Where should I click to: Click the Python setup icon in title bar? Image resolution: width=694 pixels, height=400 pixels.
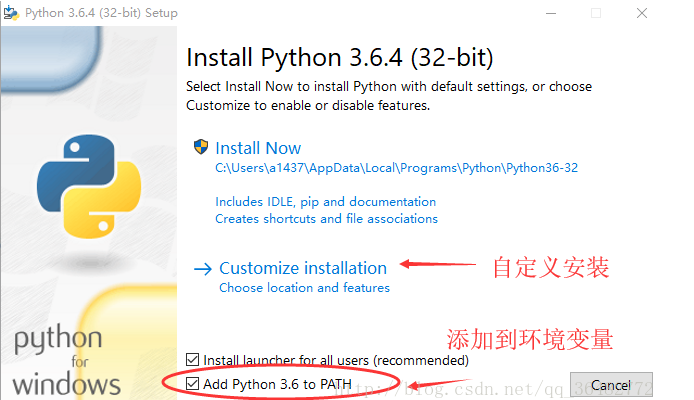(11, 13)
